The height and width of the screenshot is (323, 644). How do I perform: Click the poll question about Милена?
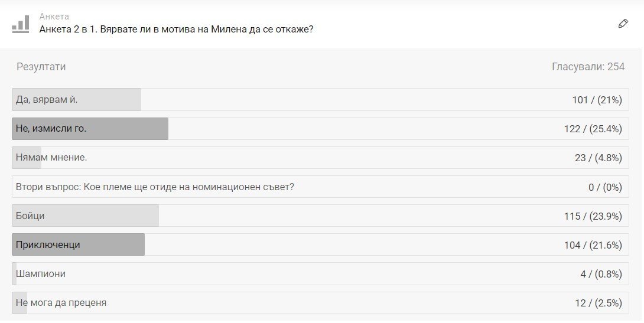[176, 29]
